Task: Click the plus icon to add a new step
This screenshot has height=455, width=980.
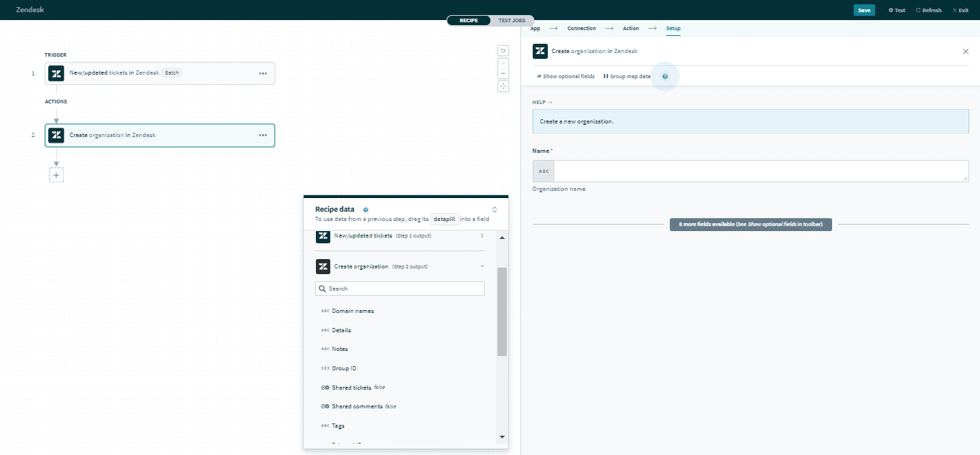Action: coord(56,174)
